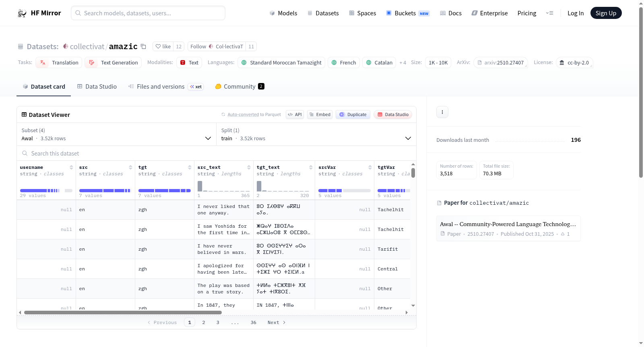The image size is (644, 347).
Task: Open Docs in the top navigation
Action: pyautogui.click(x=451, y=13)
